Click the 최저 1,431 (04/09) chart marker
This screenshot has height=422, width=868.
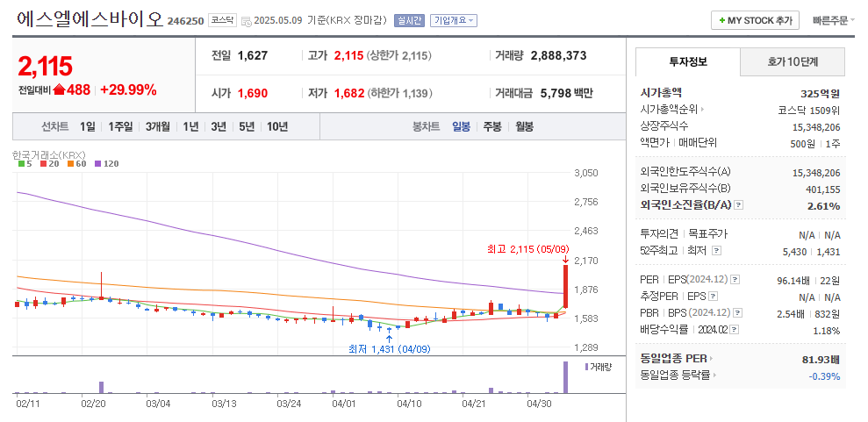click(389, 349)
